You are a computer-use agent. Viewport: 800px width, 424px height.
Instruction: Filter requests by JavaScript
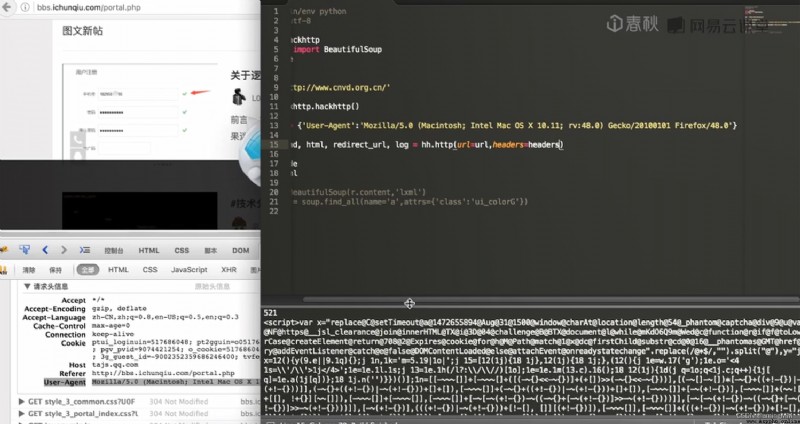click(189, 269)
